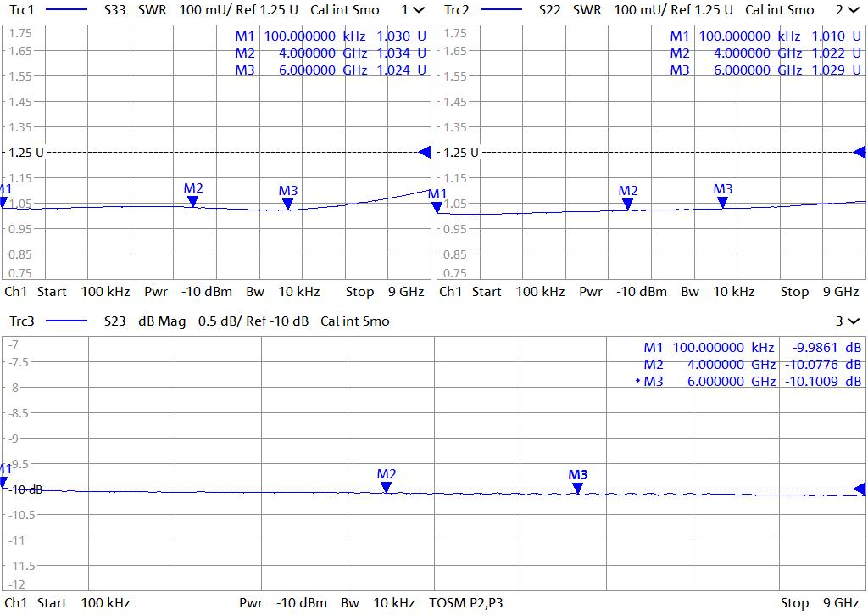Click marker M3 triangle on S22 trace
Screen dimensions: 868x615
point(722,202)
